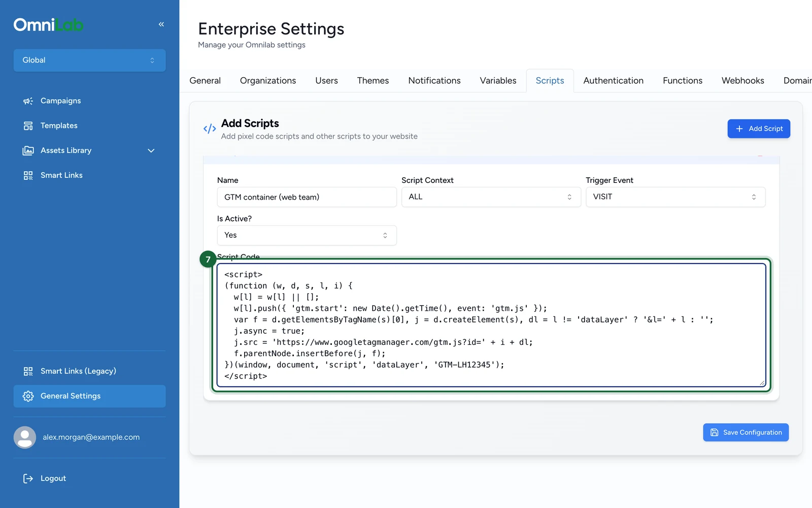Go to the Variables tab
Screen dimensions: 812x508
coord(498,81)
